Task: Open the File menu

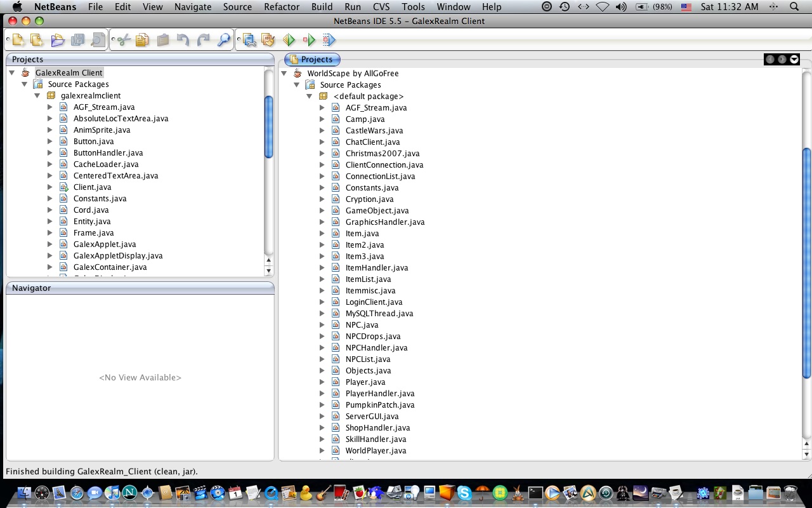Action: pos(95,7)
